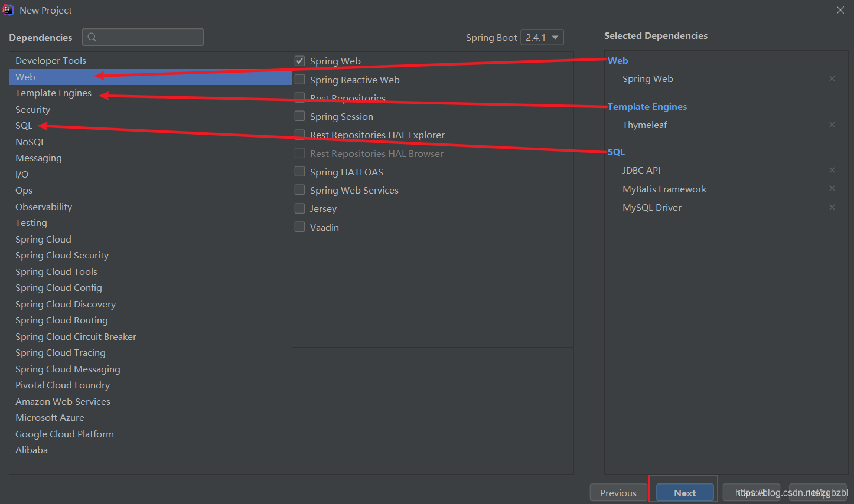Open the Observability category
This screenshot has height=504, width=854.
(150, 207)
